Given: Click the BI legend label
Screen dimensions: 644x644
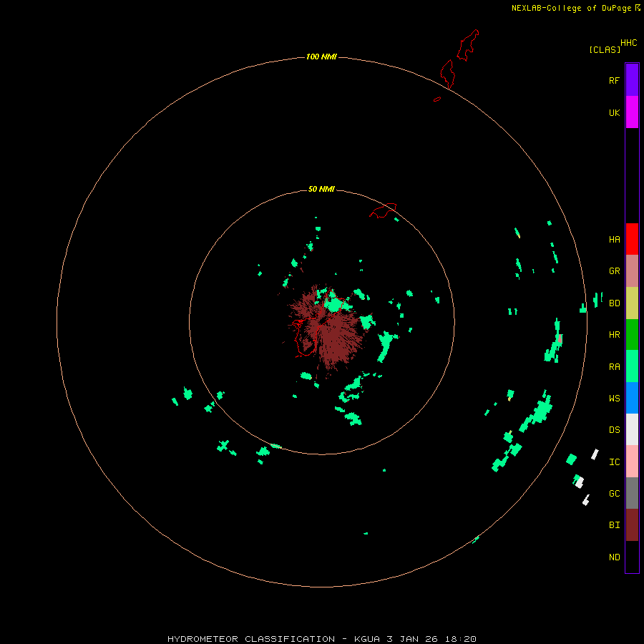Looking at the screenshot, I should [x=614, y=525].
